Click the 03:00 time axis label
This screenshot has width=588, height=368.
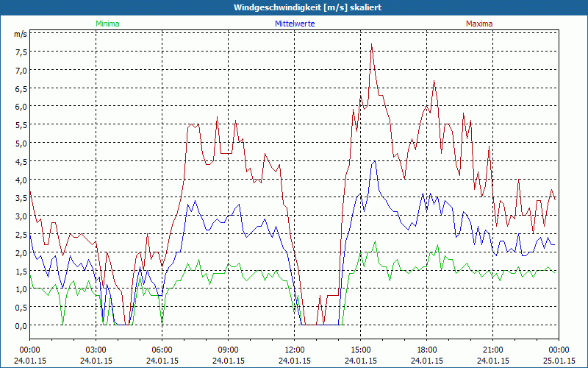click(96, 350)
